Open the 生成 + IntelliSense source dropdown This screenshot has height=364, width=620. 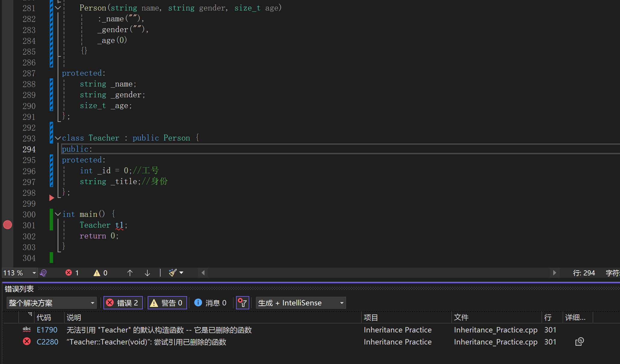[x=301, y=303]
